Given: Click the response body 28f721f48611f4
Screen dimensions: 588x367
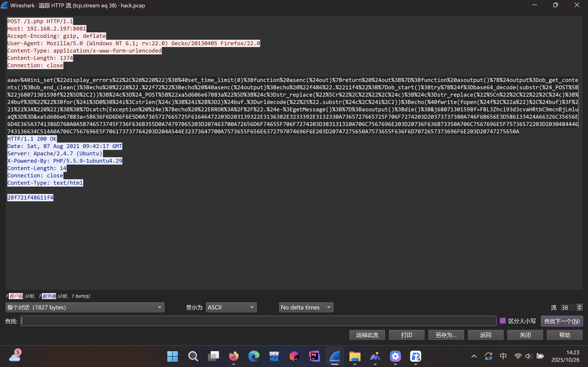Looking at the screenshot, I should coord(30,198).
